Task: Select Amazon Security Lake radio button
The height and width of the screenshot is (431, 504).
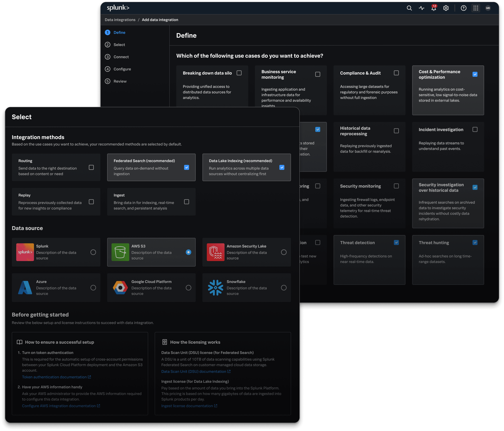Action: [x=283, y=252]
